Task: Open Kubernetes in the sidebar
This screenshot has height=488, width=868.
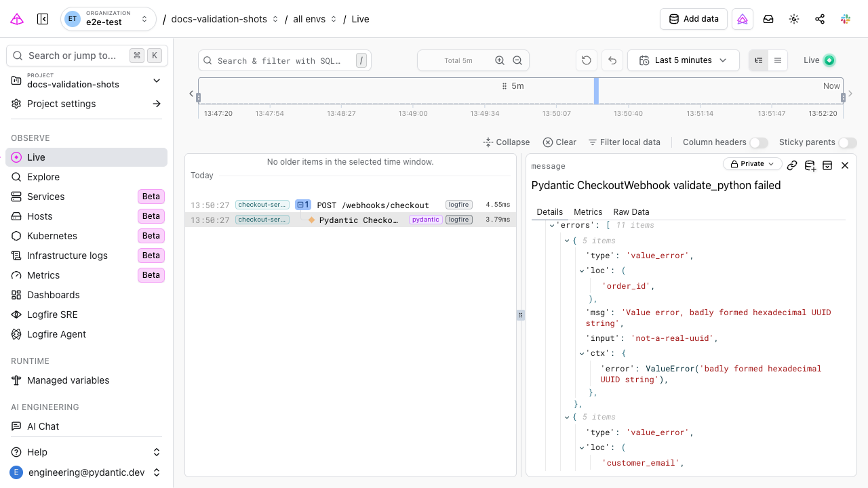Action: (87, 236)
